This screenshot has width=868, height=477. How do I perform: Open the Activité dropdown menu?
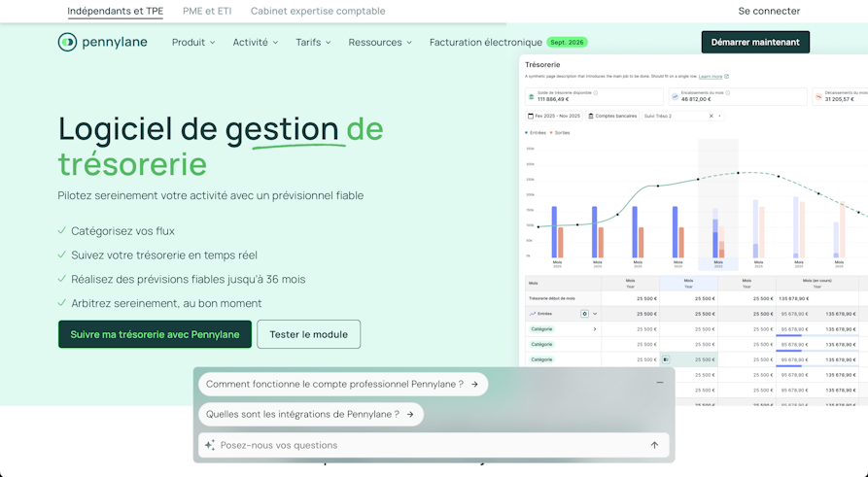coord(256,42)
